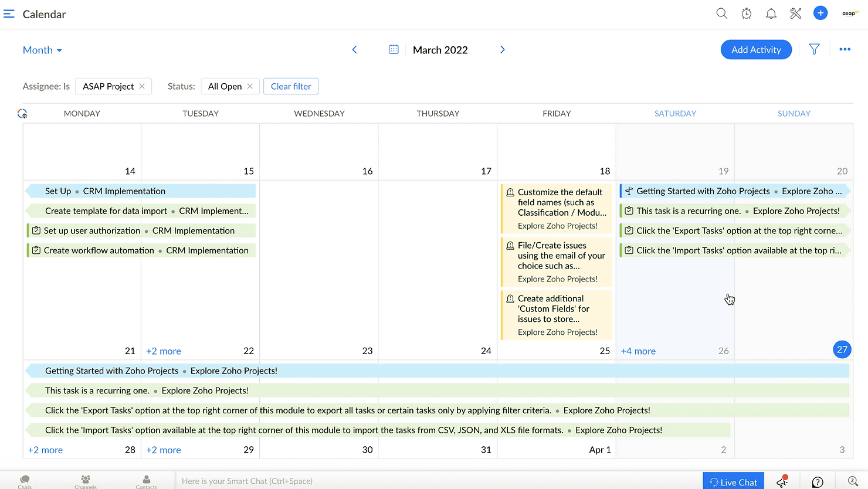Open the asap profile avatar

tap(850, 13)
